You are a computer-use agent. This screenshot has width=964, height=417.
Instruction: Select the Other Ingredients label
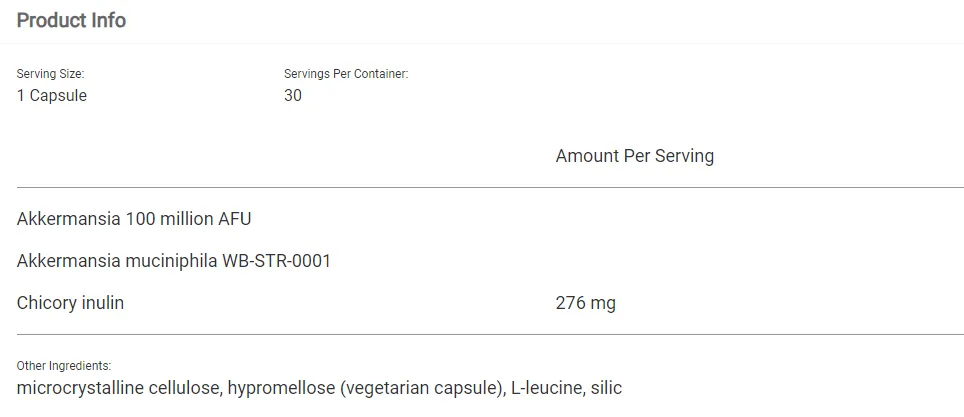(x=64, y=366)
